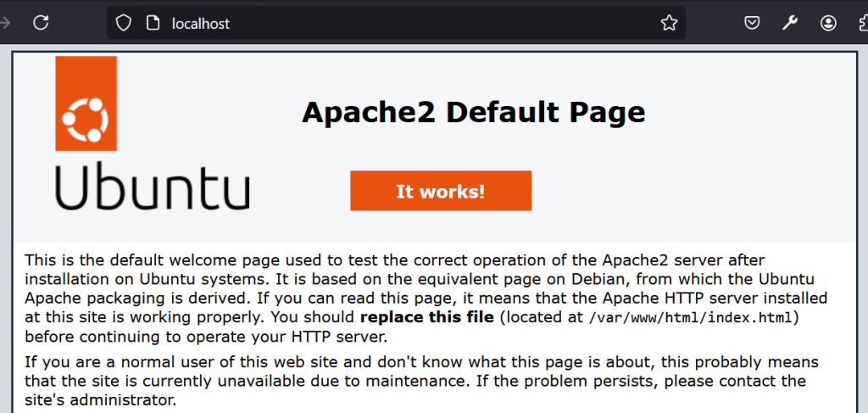The image size is (868, 413).
Task: Click the site information page icon
Action: pos(153,23)
